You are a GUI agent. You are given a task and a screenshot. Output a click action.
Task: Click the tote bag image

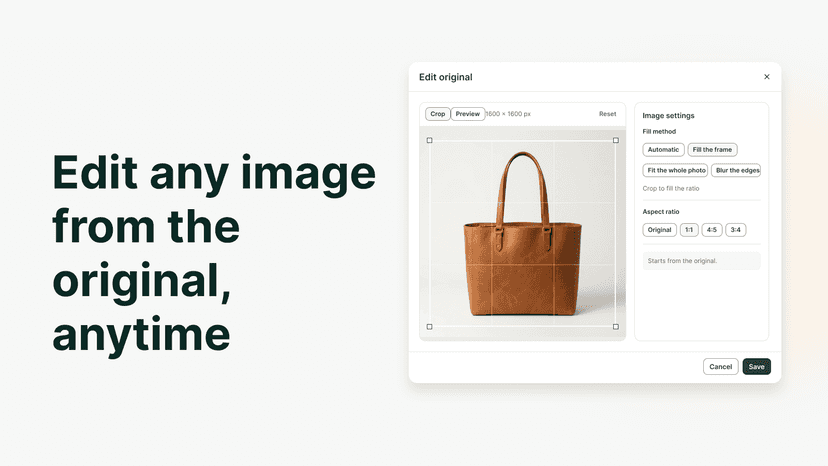[x=523, y=234]
